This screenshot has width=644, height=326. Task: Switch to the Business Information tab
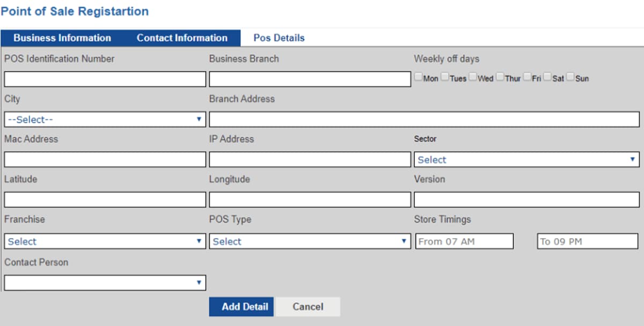click(61, 38)
